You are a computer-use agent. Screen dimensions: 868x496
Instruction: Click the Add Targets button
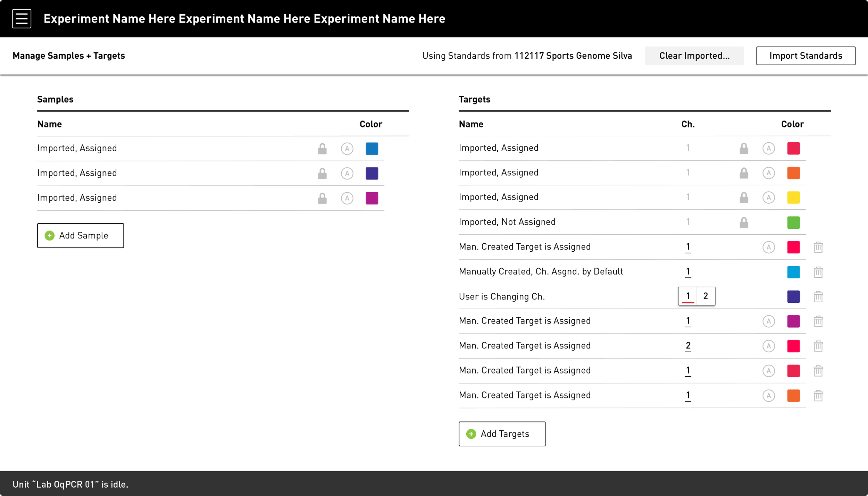[x=502, y=434]
